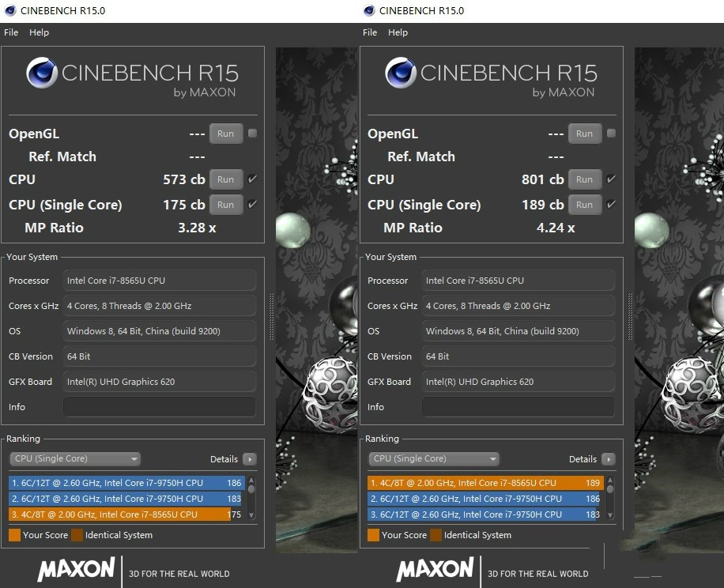Select the i7-8565U ranking row scoring 189

tap(485, 483)
